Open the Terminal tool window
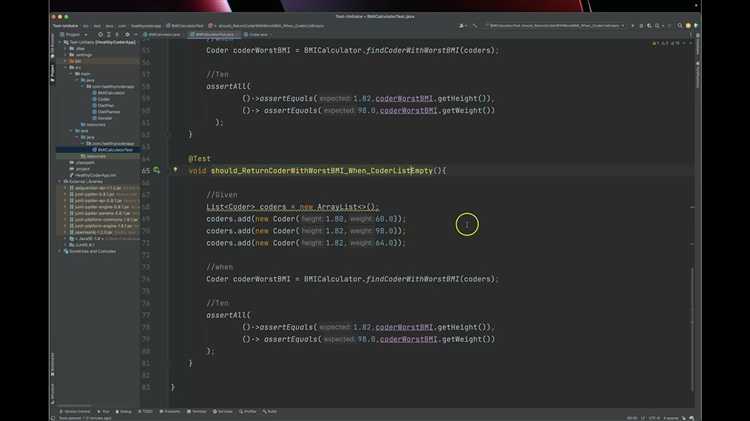750x421 pixels. coord(197,411)
